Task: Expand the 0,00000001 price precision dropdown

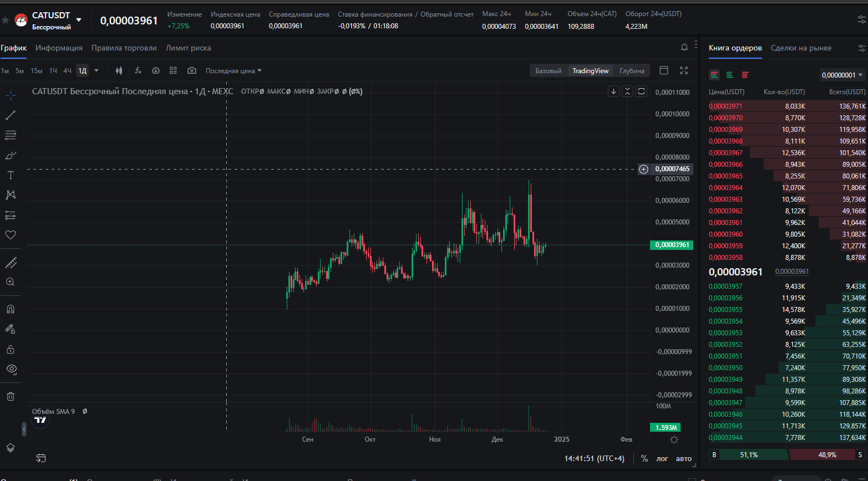Action: pos(842,75)
